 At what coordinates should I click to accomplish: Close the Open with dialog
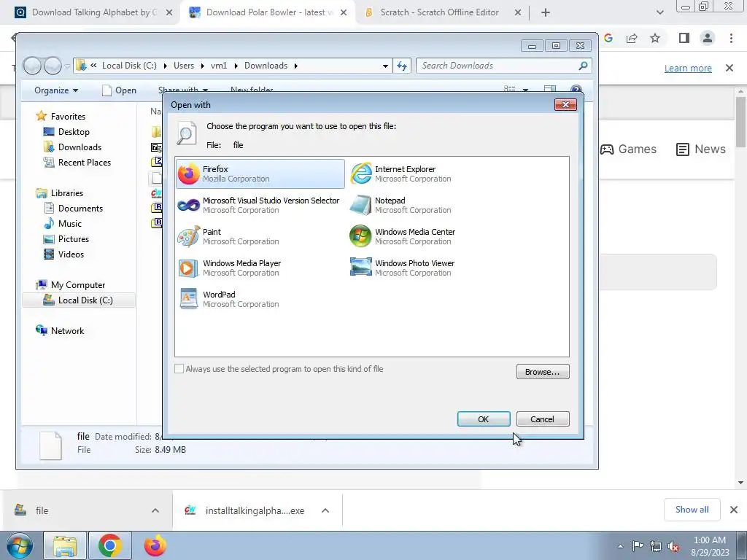[x=565, y=105]
